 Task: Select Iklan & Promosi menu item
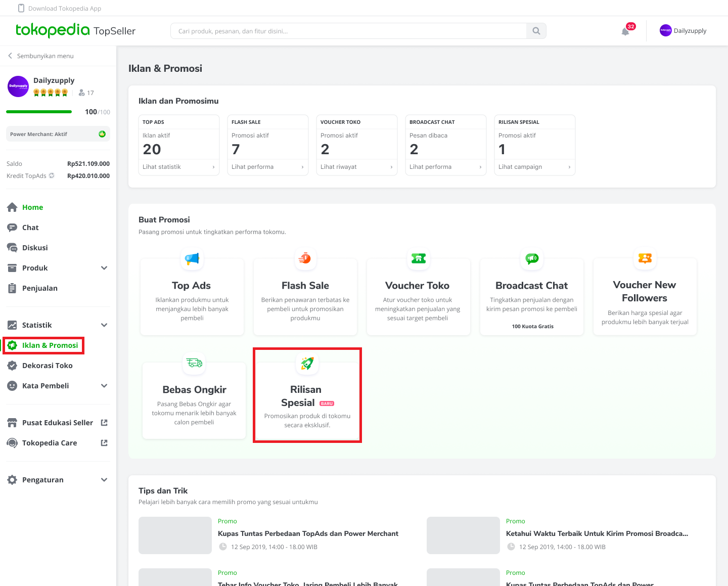[x=50, y=345]
